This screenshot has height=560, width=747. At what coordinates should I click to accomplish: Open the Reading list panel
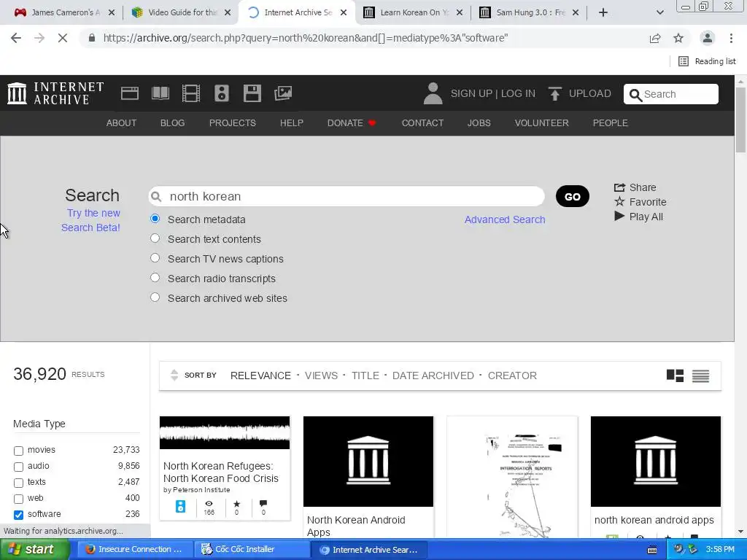coord(707,61)
